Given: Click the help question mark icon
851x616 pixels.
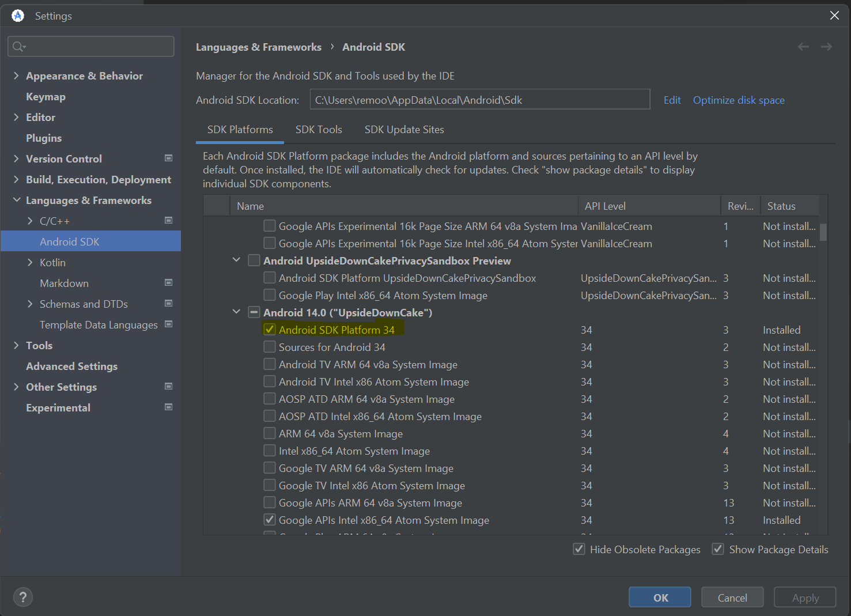Looking at the screenshot, I should (23, 597).
